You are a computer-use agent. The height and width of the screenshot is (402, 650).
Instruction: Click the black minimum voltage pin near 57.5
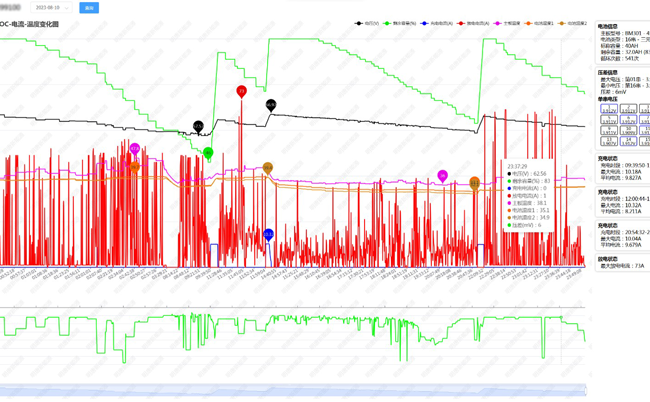198,126
